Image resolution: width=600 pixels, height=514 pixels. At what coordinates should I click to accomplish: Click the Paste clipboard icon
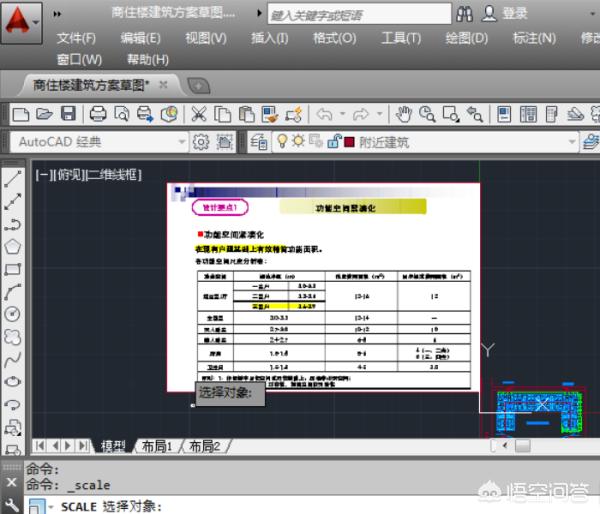246,114
